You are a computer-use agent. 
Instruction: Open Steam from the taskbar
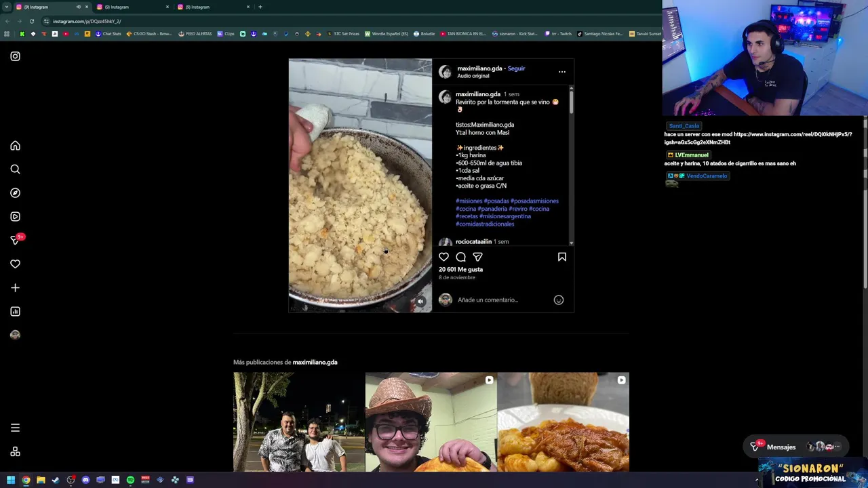[56, 480]
